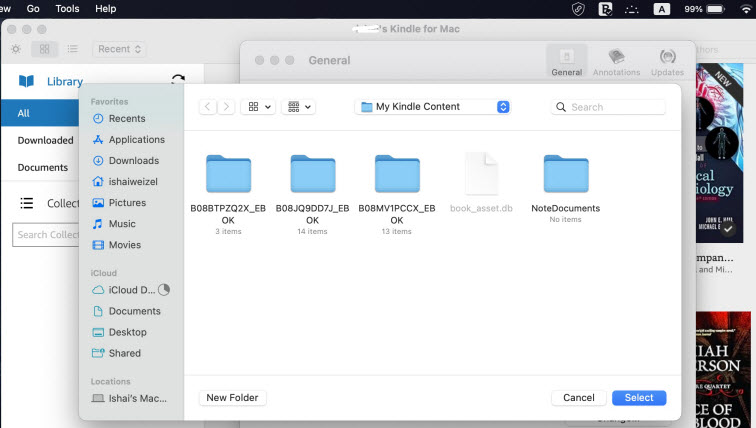Viewport: 756px width, 428px height.
Task: Click New Folder button
Action: pyautogui.click(x=232, y=398)
